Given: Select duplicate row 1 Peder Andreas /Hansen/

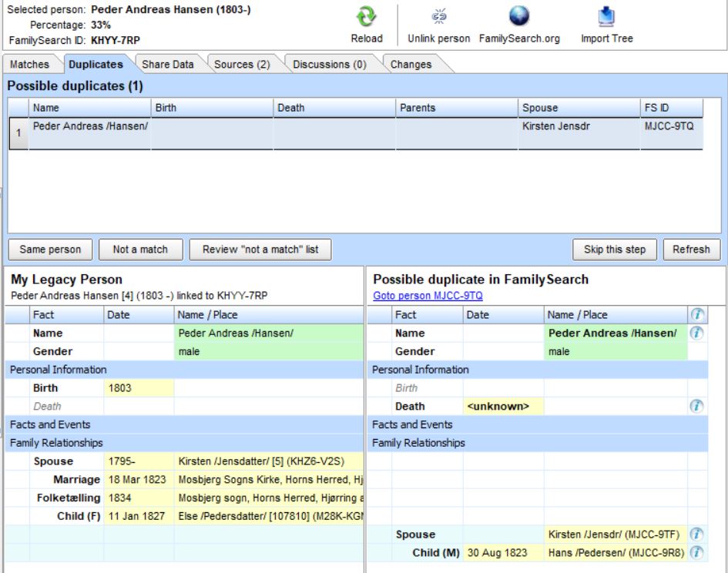Looking at the screenshot, I should coord(356,133).
